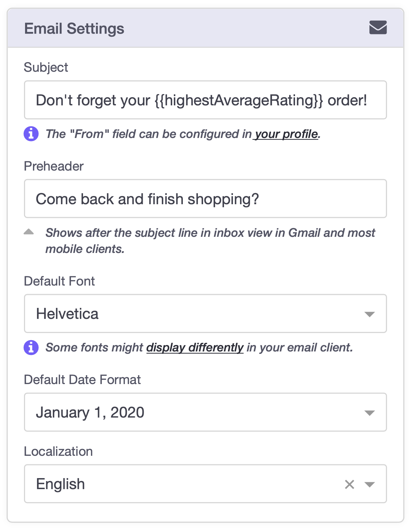This screenshot has height=532, width=413.
Task: Focus the Preheader text field
Action: tap(205, 199)
